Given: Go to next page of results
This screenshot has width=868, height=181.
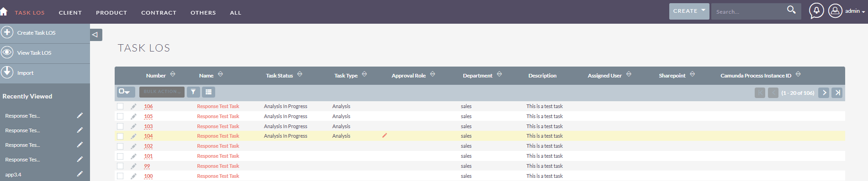Looking at the screenshot, I should pyautogui.click(x=824, y=93).
